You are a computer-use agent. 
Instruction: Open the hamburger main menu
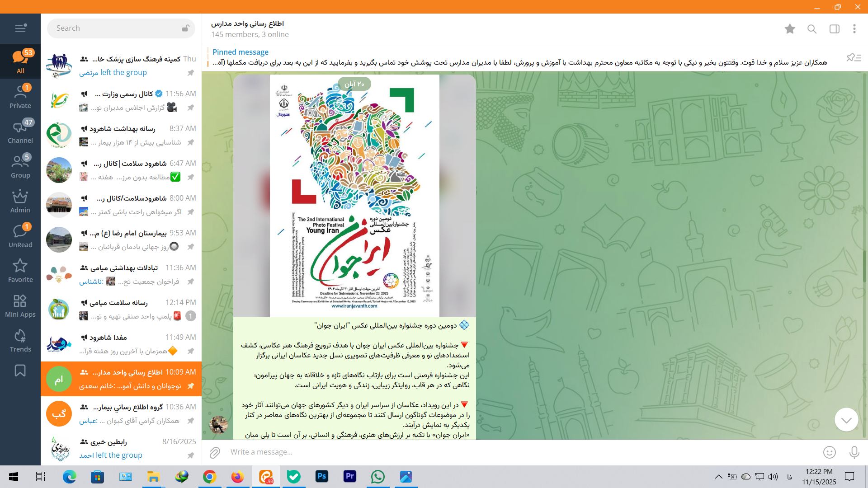click(20, 28)
